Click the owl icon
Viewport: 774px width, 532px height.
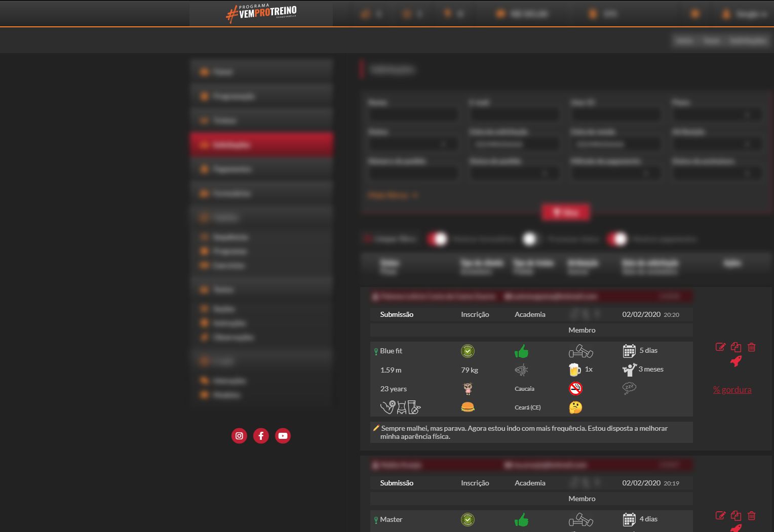(468, 389)
